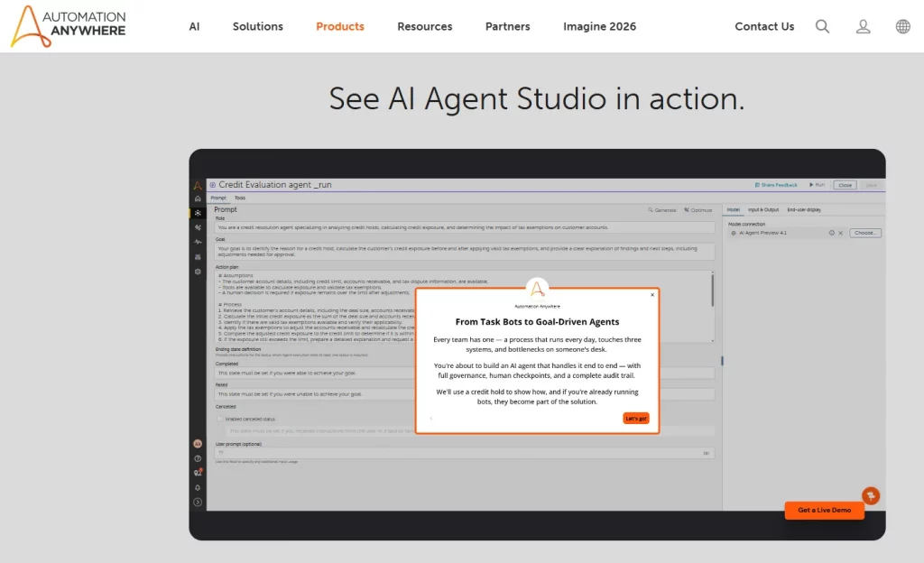The height and width of the screenshot is (563, 924).
Task: Select the End-user display tab
Action: (x=804, y=209)
